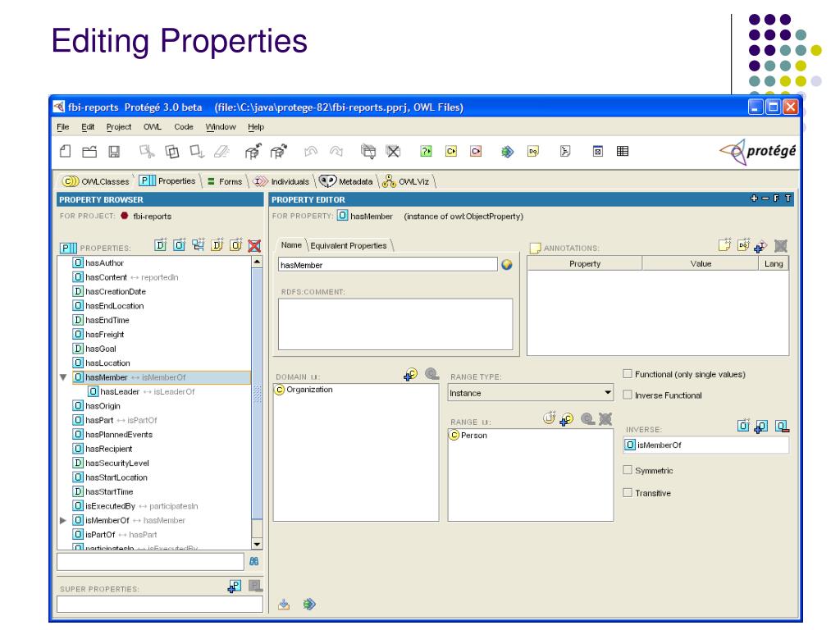Click the table grid icon in the toolbar
Viewport: 840px width, 630px height.
click(623, 152)
